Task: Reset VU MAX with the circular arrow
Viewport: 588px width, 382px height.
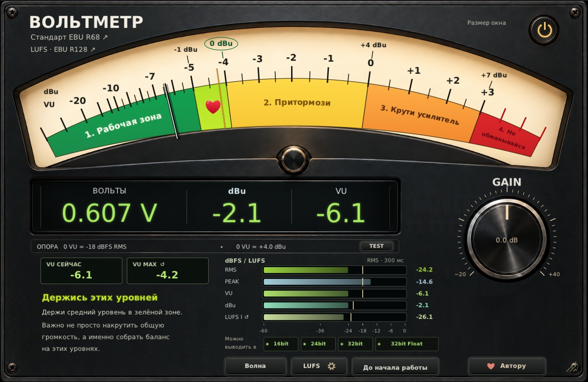Action: pos(163,264)
